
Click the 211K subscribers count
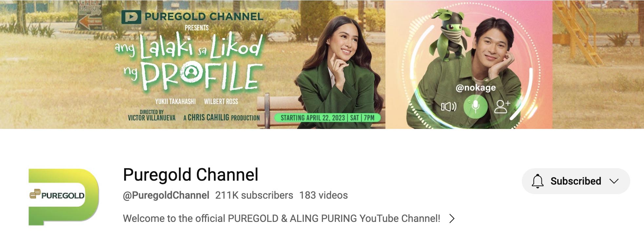[254, 195]
